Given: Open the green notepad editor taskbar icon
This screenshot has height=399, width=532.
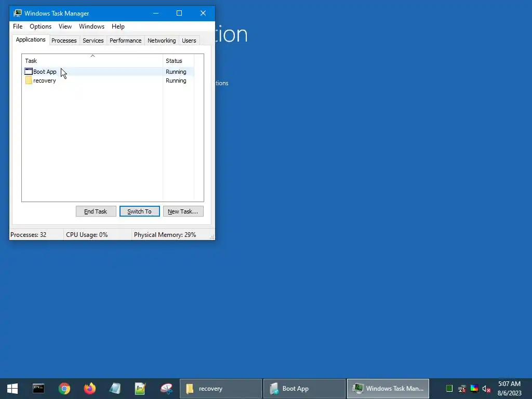Looking at the screenshot, I should 140,389.
